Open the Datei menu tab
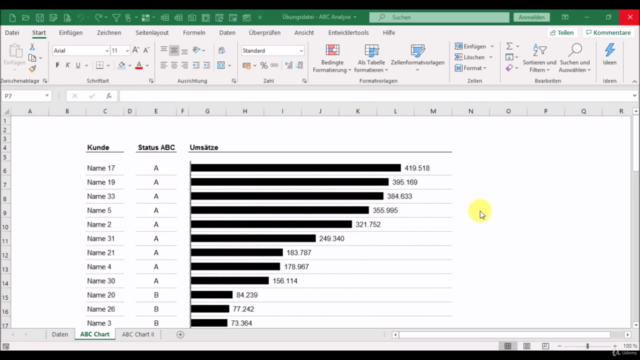Screen dimensions: 640x360 [12, 33]
